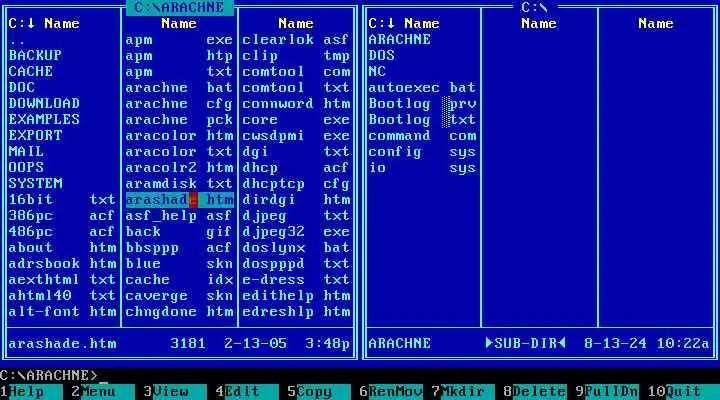Select the 386pc acf file

(62, 216)
